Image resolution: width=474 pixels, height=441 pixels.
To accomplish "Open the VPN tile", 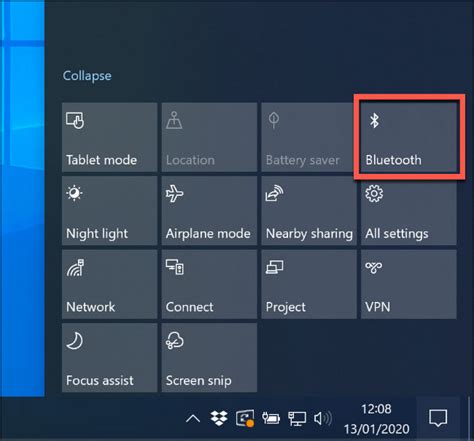I will point(409,284).
